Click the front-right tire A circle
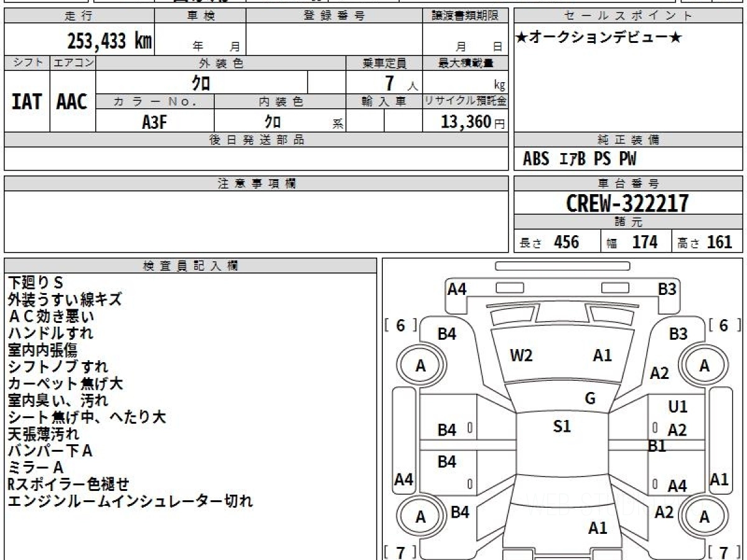The image size is (747, 560). click(x=705, y=366)
